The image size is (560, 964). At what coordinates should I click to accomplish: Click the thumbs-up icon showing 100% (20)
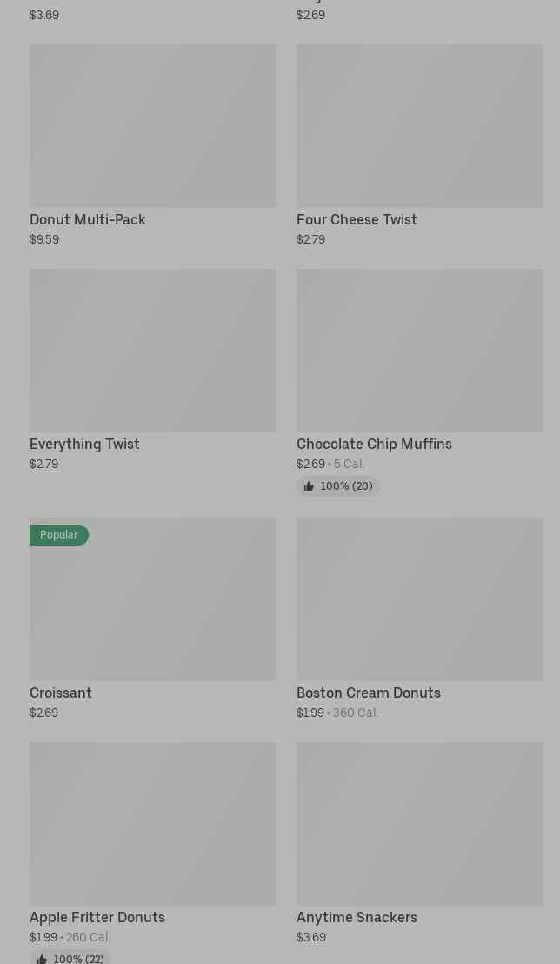click(309, 486)
